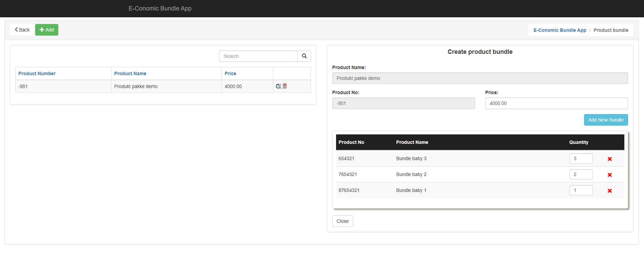Close the create product bundle panel
644x260 pixels.
(x=342, y=221)
